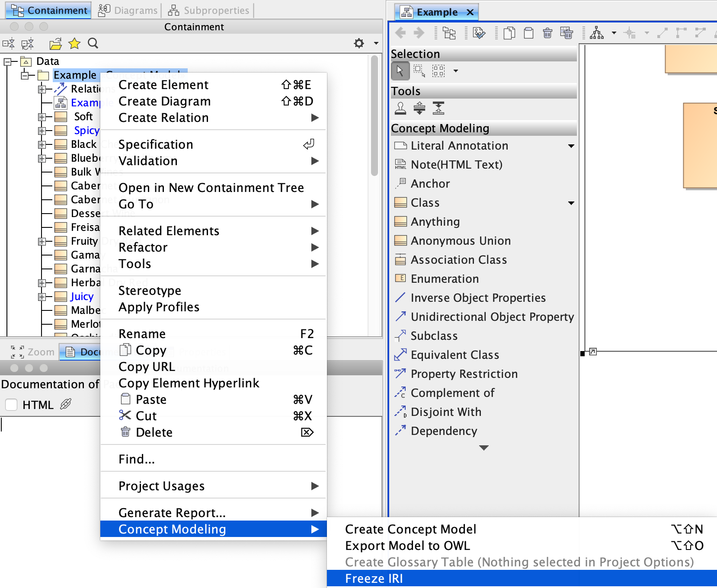Click the search magnifier in Containment toolbar
This screenshot has width=717, height=588.
93,43
